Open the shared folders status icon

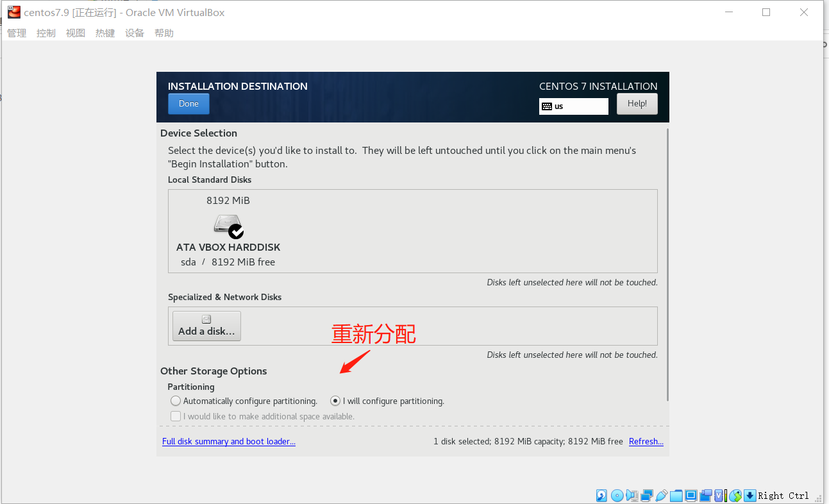[x=676, y=495]
